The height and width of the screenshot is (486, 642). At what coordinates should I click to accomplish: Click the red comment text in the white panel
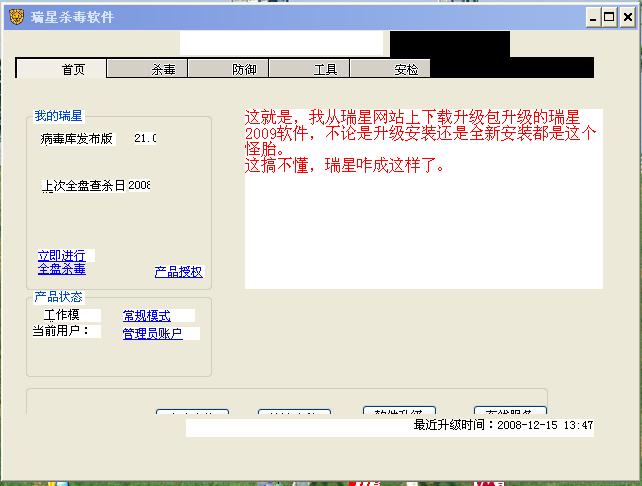pyautogui.click(x=420, y=141)
